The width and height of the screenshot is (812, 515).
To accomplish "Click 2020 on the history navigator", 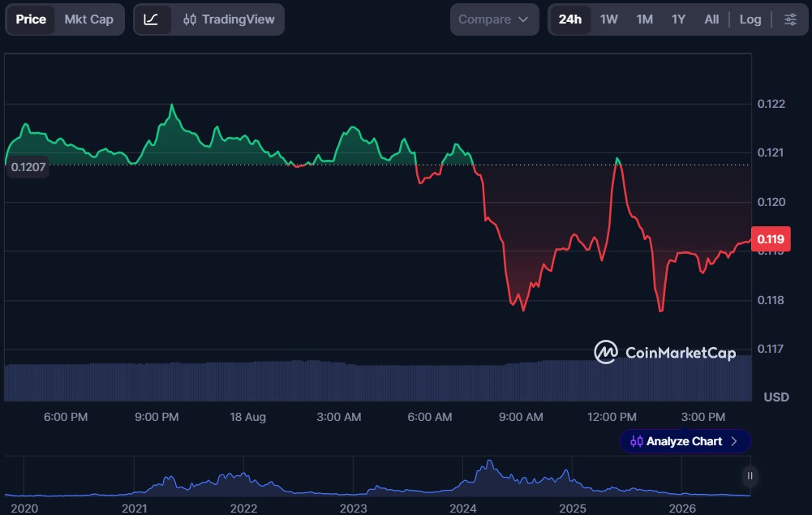I will tap(24, 509).
